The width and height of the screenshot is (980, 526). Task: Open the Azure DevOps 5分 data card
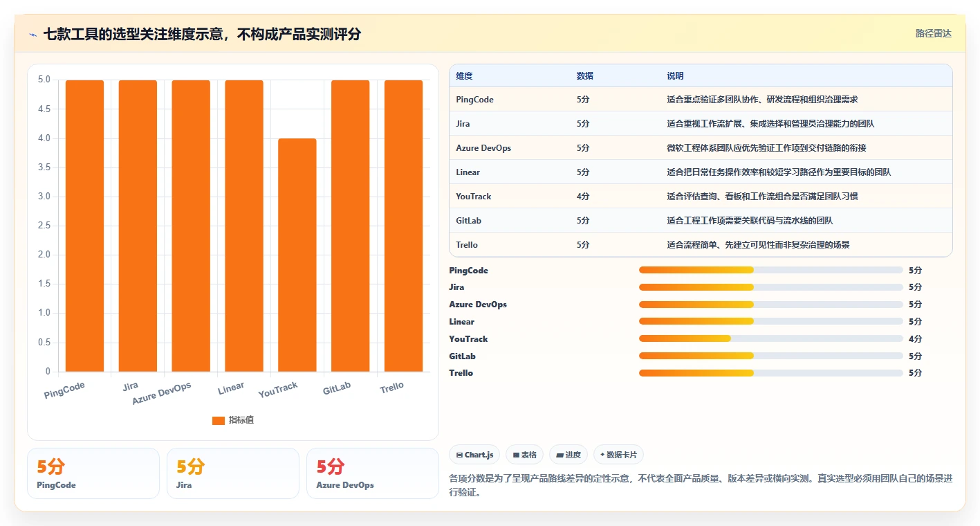(373, 473)
